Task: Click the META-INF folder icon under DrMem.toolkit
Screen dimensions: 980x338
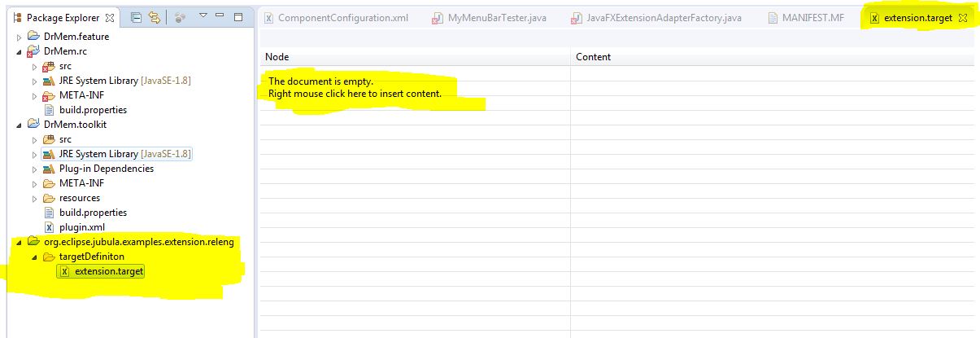Action: [49, 183]
